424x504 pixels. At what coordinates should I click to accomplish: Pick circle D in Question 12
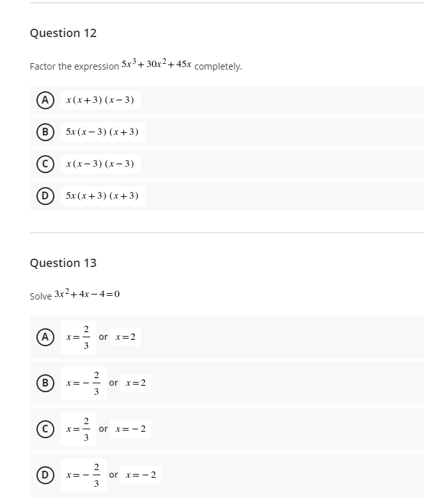[x=45, y=196]
